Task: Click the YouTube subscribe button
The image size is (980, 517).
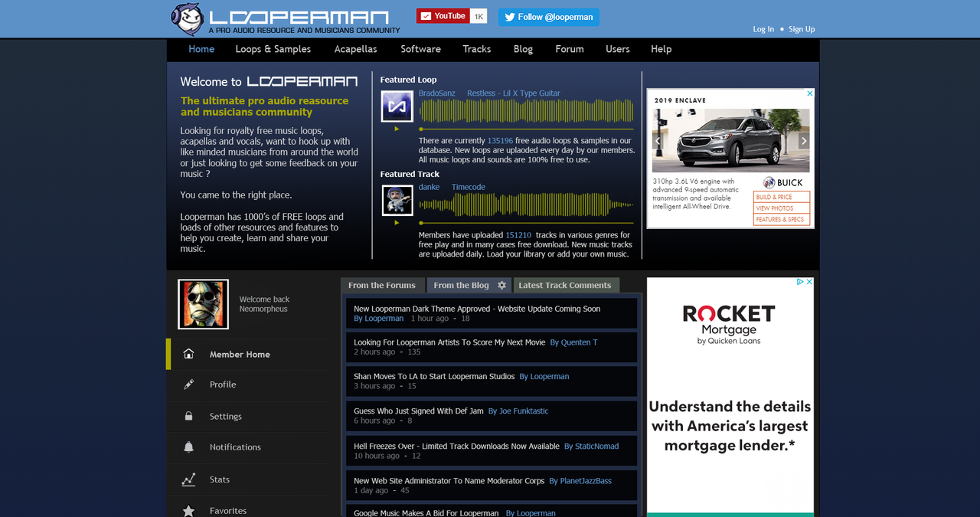Action: tap(443, 16)
